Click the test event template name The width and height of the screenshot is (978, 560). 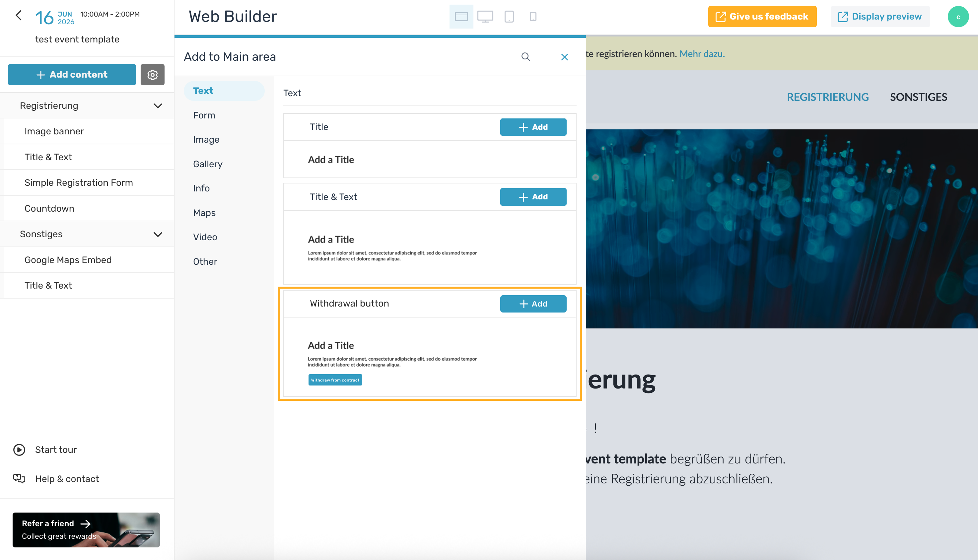77,39
